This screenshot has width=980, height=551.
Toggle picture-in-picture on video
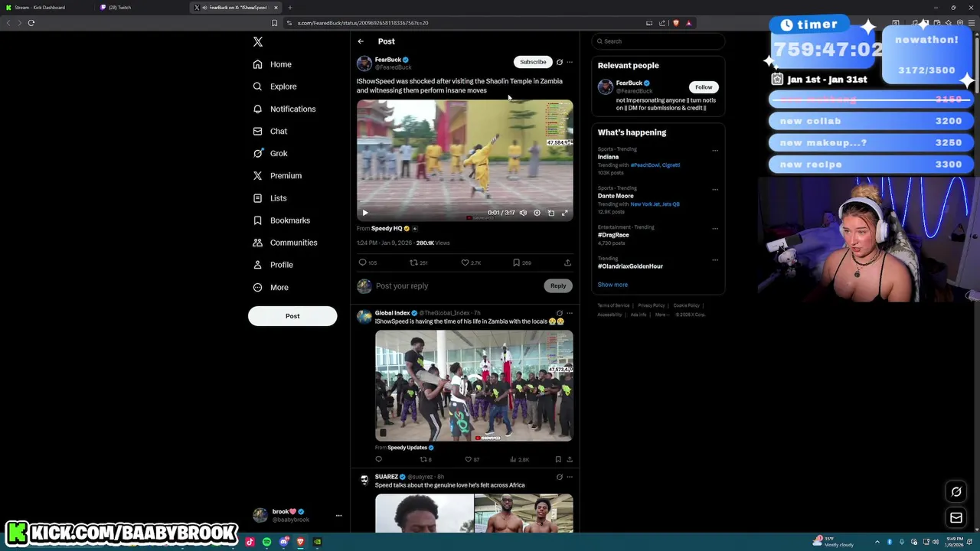point(550,213)
